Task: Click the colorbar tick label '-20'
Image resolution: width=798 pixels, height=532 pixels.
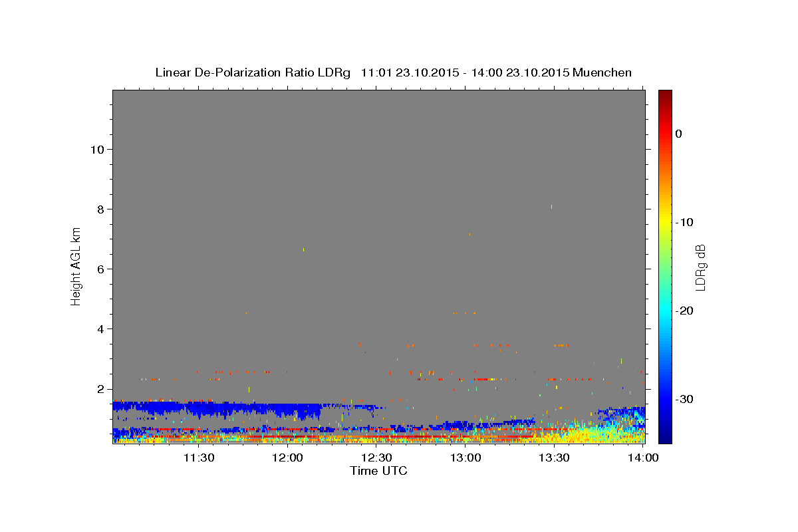Action: tap(684, 311)
